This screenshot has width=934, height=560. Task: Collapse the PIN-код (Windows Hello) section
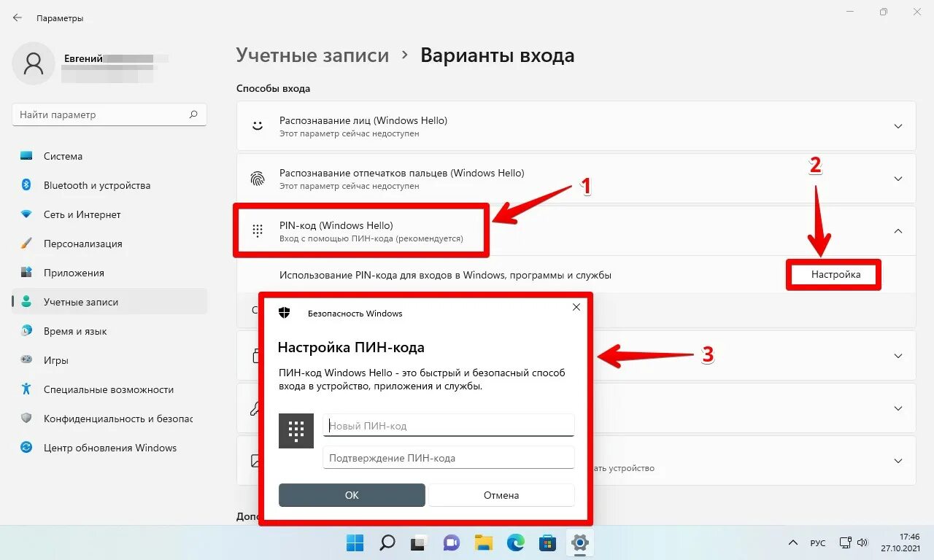point(898,231)
